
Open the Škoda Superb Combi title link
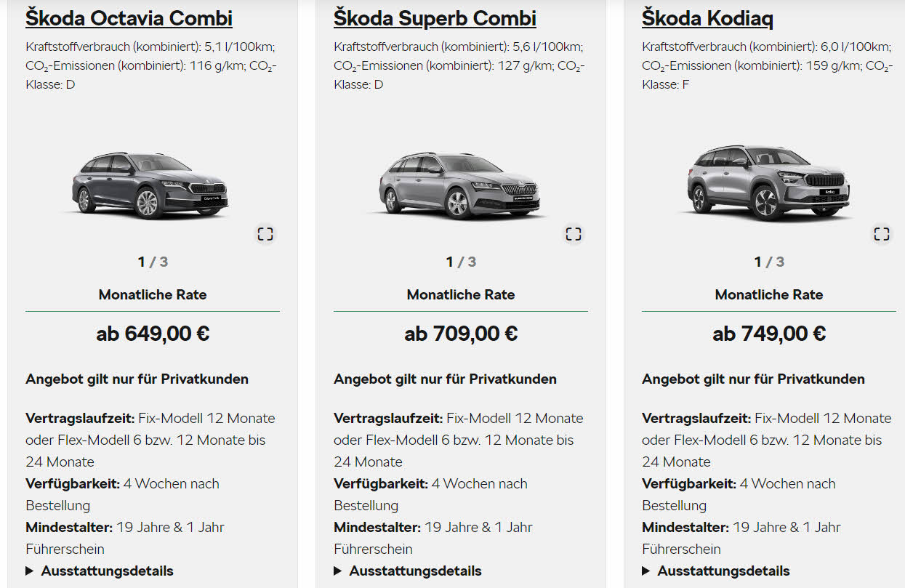coord(435,18)
